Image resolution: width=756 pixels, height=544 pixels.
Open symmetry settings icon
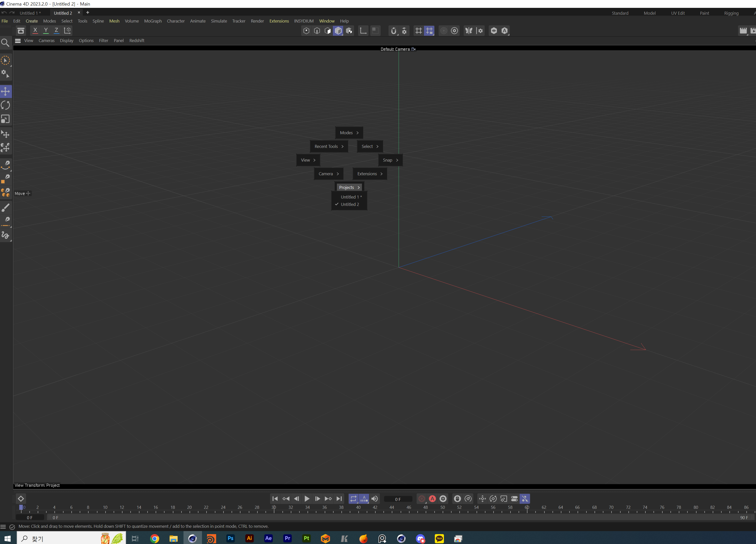coord(480,31)
